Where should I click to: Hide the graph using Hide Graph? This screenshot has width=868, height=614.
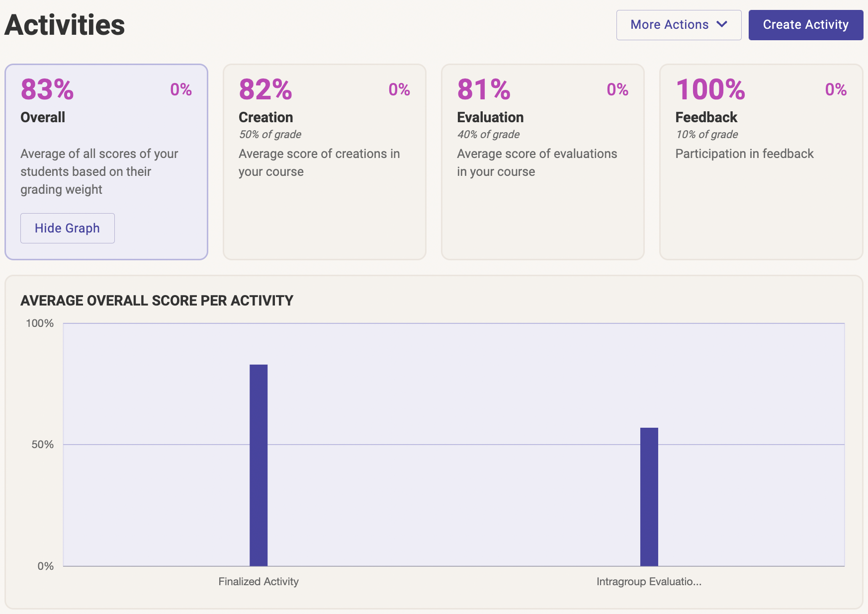click(67, 228)
